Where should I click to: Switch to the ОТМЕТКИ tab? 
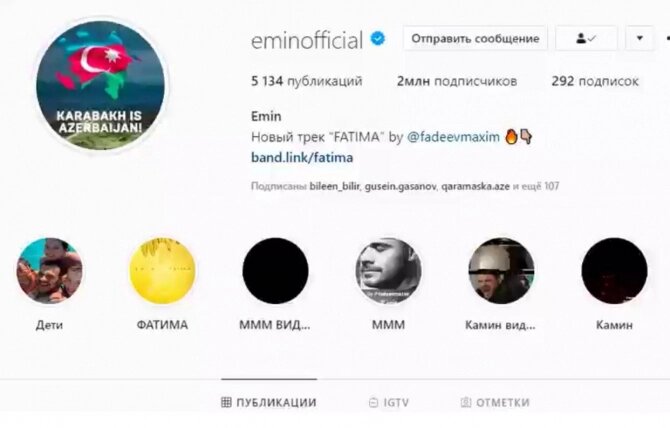(x=495, y=402)
